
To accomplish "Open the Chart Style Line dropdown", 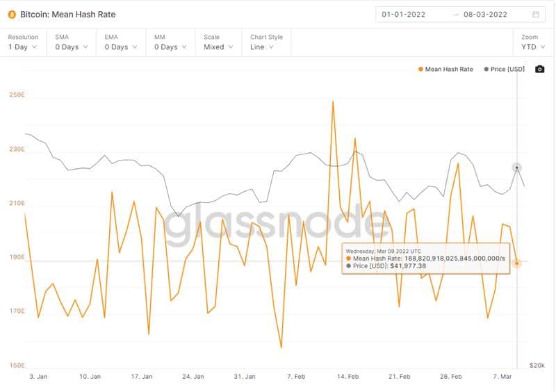I will [266, 42].
